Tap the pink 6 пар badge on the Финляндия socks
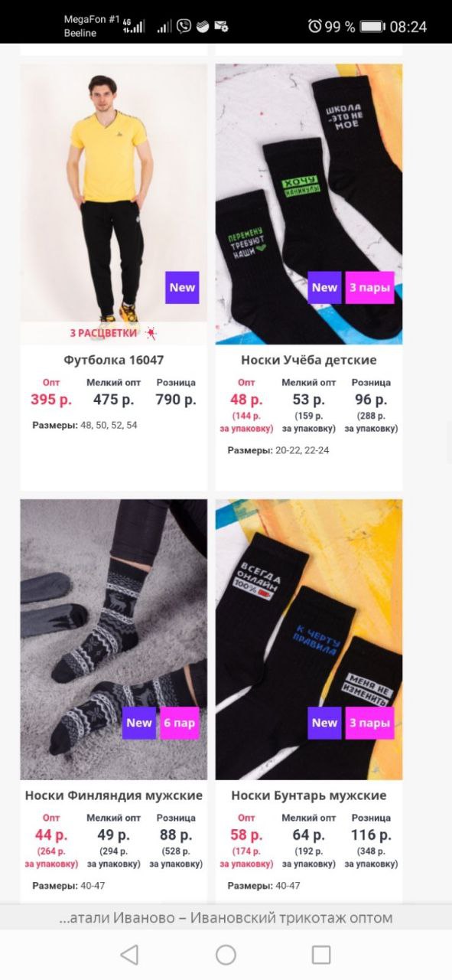Screen dimensions: 452x980 point(179,723)
